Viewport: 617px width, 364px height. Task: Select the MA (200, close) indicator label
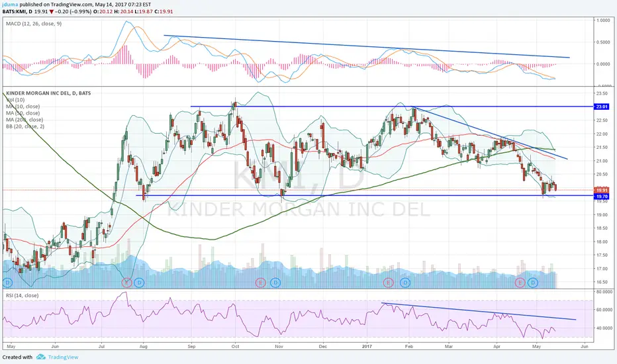point(24,120)
